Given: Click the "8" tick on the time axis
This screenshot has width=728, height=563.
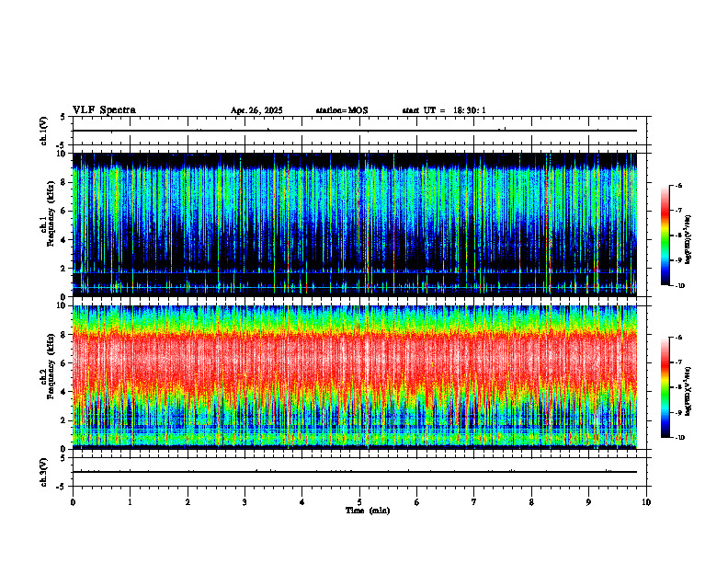Looking at the screenshot, I should coord(531,502).
